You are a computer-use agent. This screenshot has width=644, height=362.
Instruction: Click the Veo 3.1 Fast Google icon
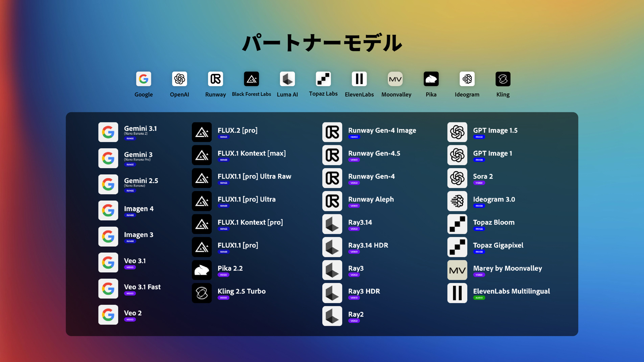(x=108, y=289)
